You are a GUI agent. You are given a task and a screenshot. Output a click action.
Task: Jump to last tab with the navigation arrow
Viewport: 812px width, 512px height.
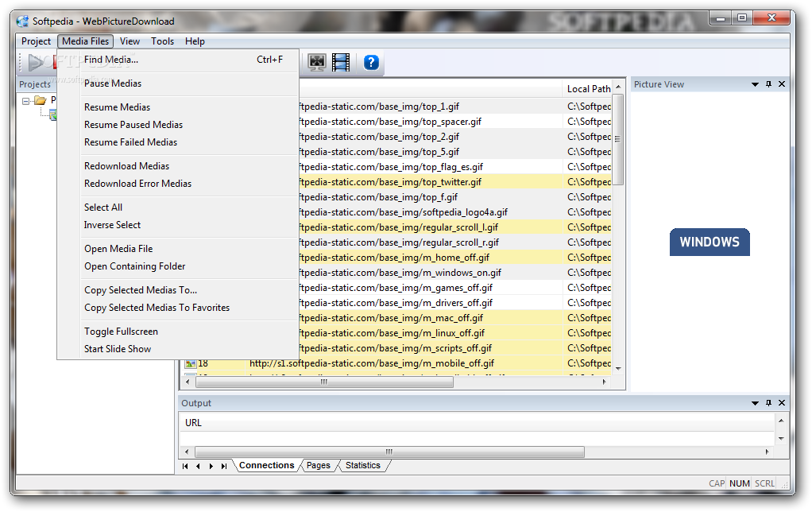pos(224,466)
